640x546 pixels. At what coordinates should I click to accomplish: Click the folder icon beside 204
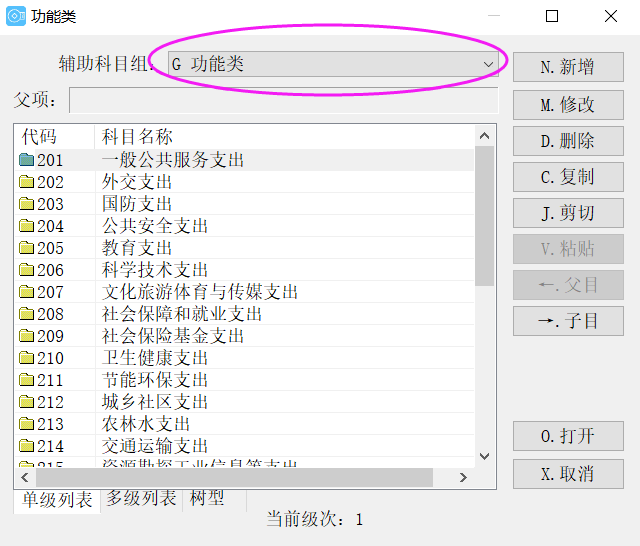(x=27, y=226)
